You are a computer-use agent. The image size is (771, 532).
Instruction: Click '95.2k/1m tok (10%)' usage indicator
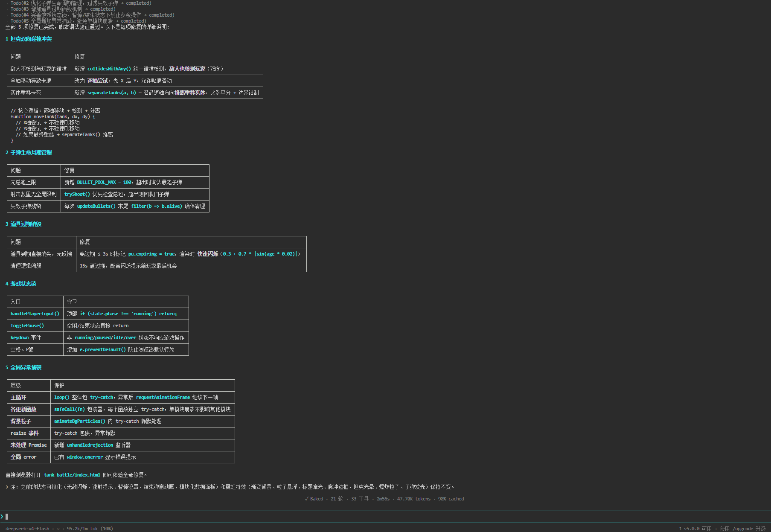90,529
